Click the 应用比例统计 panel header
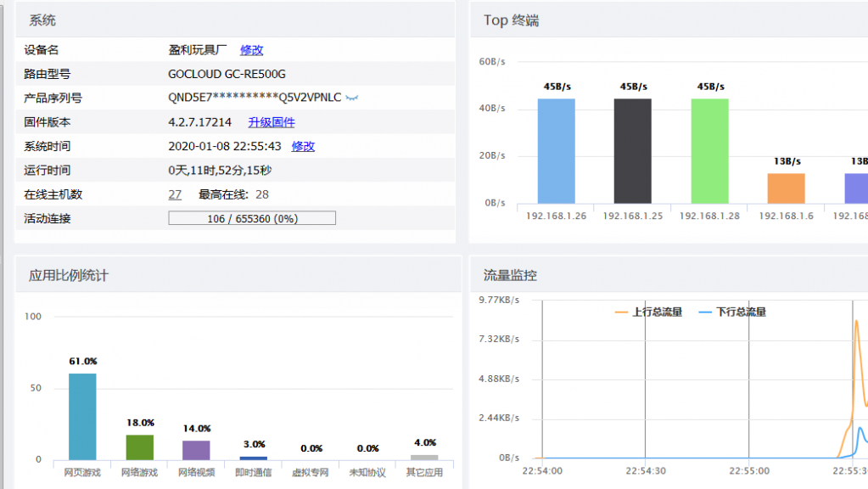This screenshot has height=489, width=868. point(238,275)
